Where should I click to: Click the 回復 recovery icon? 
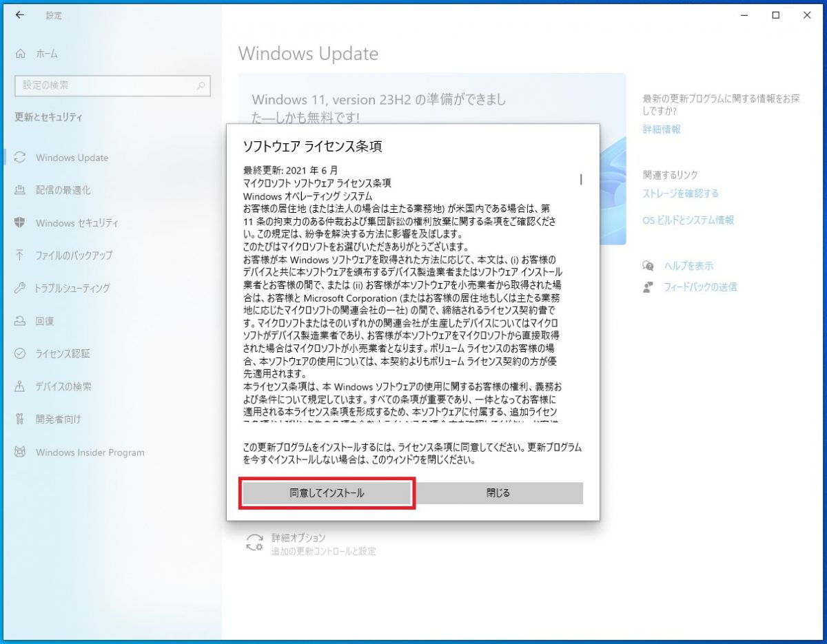(x=20, y=321)
